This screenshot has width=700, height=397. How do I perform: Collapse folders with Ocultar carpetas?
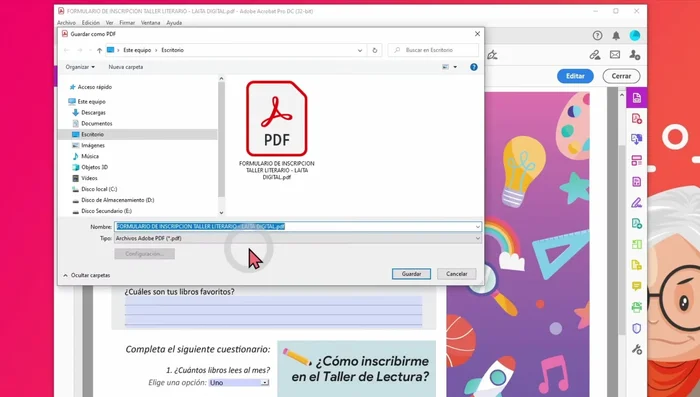point(87,276)
